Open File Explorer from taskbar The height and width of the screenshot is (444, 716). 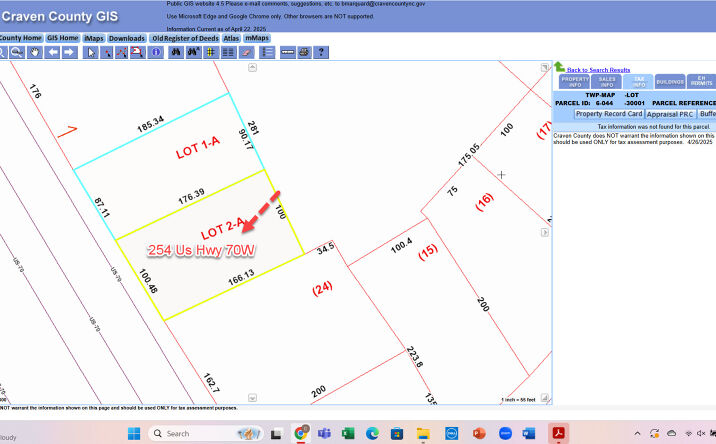coord(423,433)
